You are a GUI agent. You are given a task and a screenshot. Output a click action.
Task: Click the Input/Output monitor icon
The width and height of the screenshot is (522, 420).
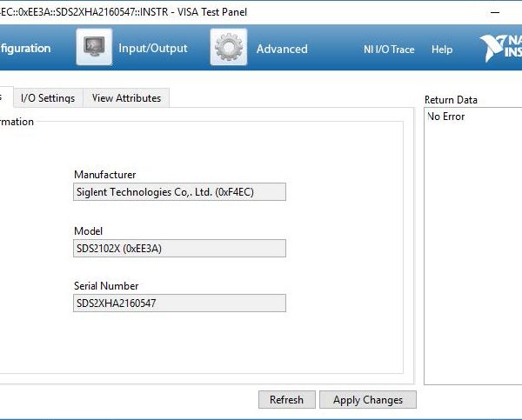click(94, 48)
